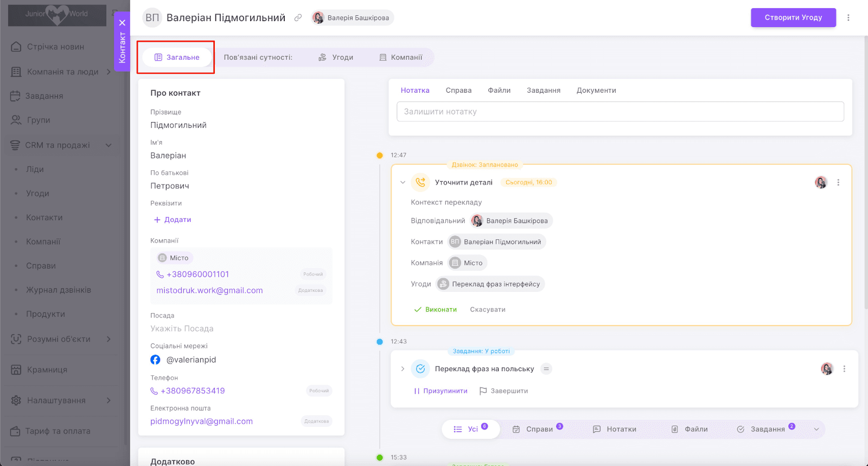The width and height of the screenshot is (868, 466).
Task: Open the three-dot menu on call card
Action: pyautogui.click(x=838, y=183)
